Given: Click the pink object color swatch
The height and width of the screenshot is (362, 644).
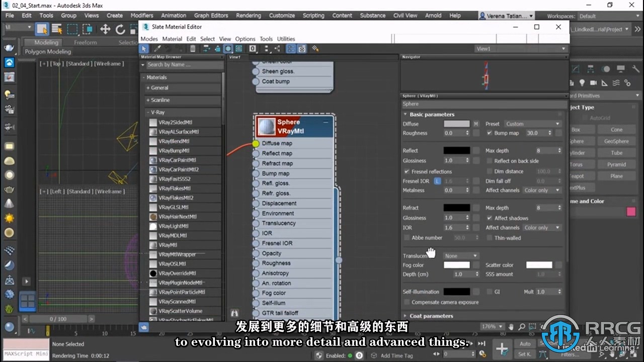Looking at the screenshot, I should click(631, 212).
